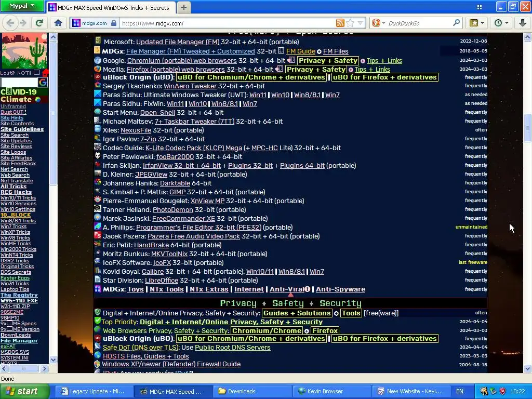The width and height of the screenshot is (532, 399).
Task: Click the Pazera red Ps icon
Action: click(x=98, y=235)
